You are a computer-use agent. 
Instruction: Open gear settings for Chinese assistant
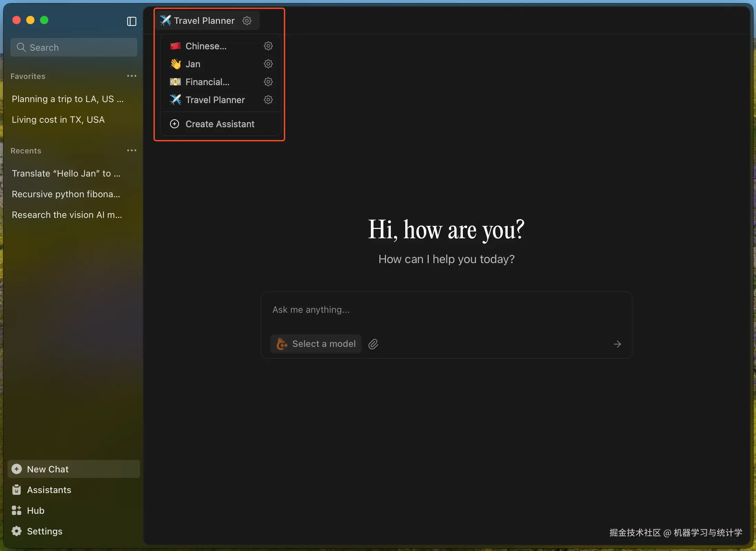(268, 46)
